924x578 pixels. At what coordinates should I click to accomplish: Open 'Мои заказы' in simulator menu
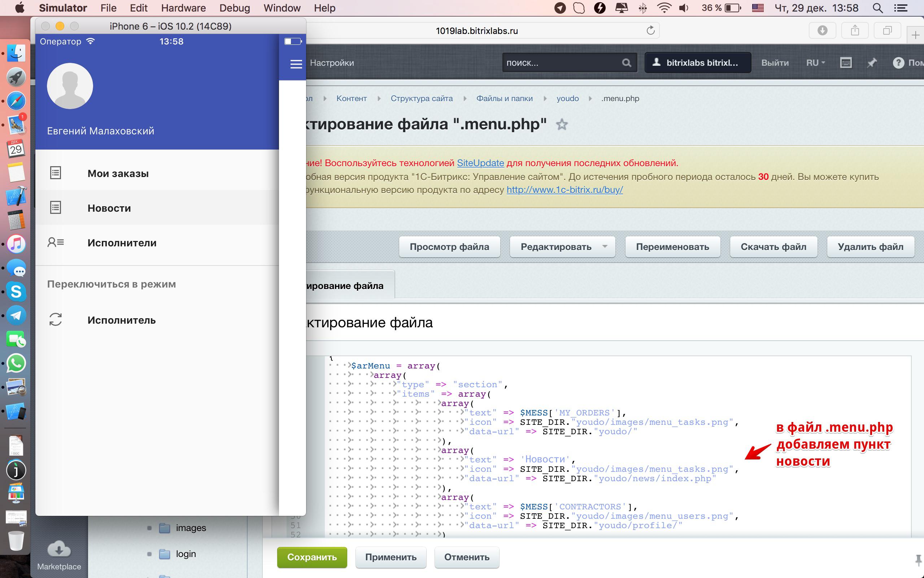click(x=157, y=173)
